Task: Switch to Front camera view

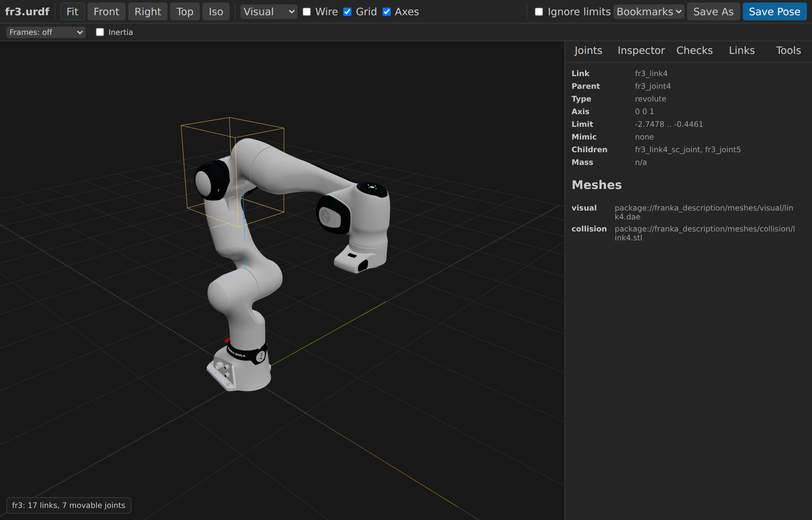Action: [106, 11]
